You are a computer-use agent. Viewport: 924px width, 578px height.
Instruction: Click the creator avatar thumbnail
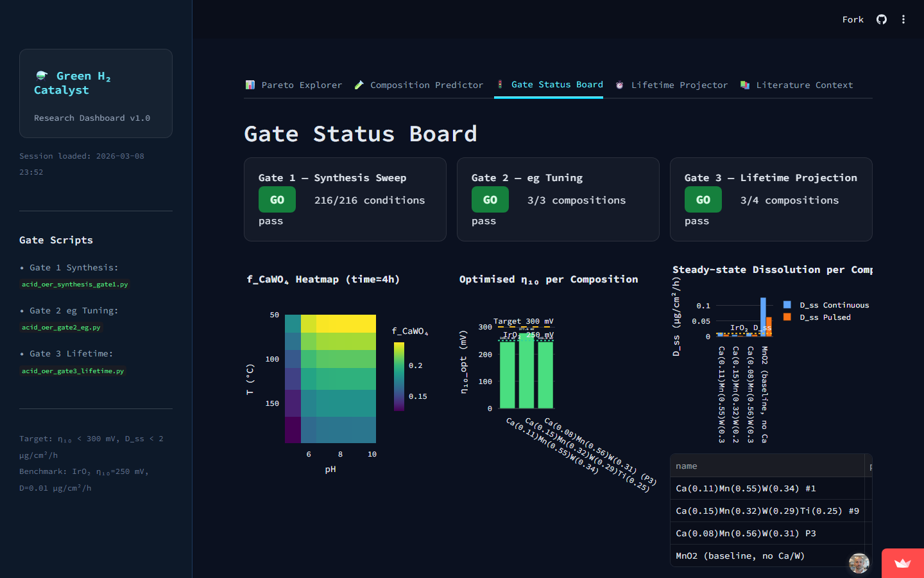tap(859, 563)
